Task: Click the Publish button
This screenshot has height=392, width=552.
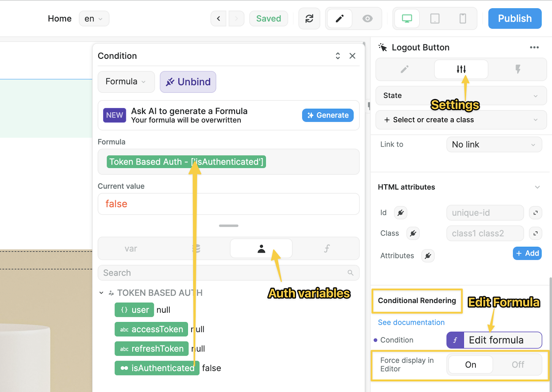Action: click(x=514, y=18)
